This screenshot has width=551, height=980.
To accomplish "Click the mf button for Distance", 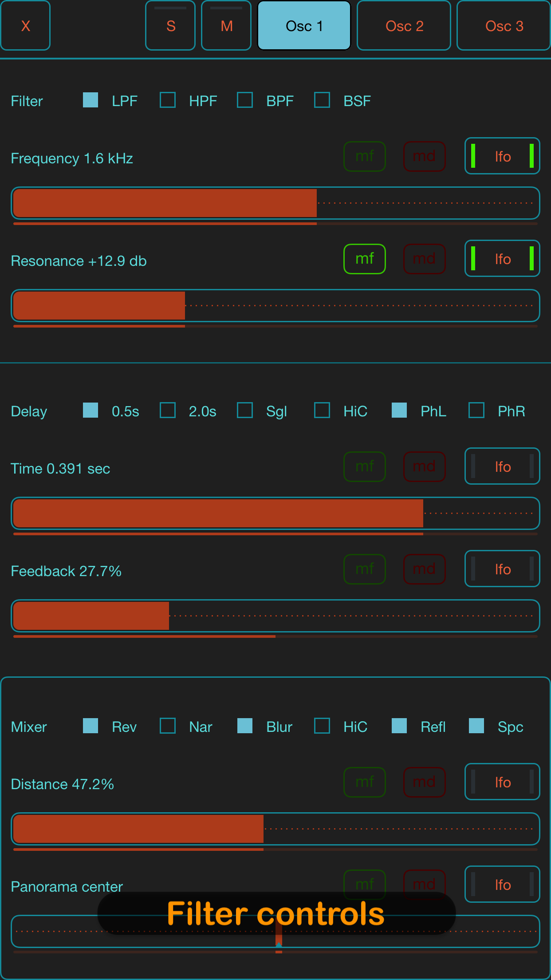I will click(x=364, y=782).
